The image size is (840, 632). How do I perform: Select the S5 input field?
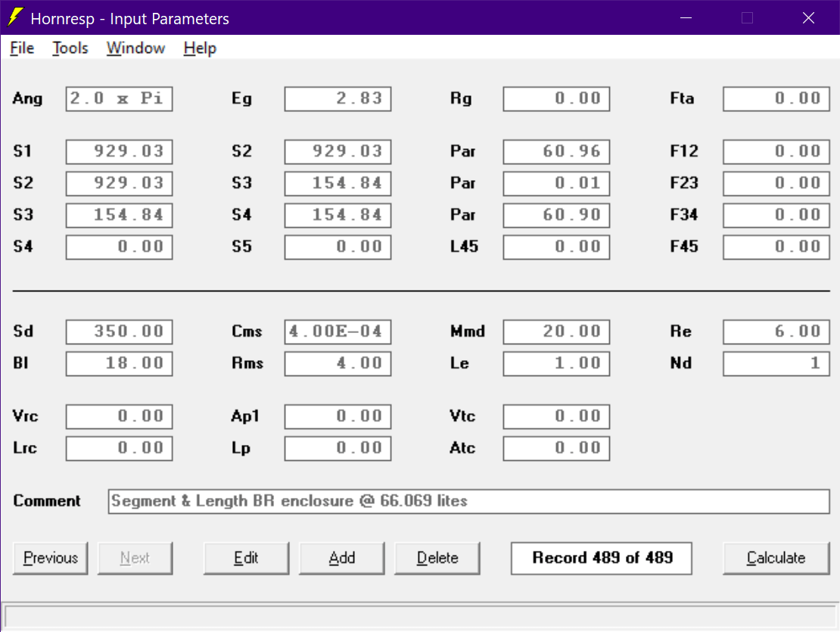pos(338,247)
